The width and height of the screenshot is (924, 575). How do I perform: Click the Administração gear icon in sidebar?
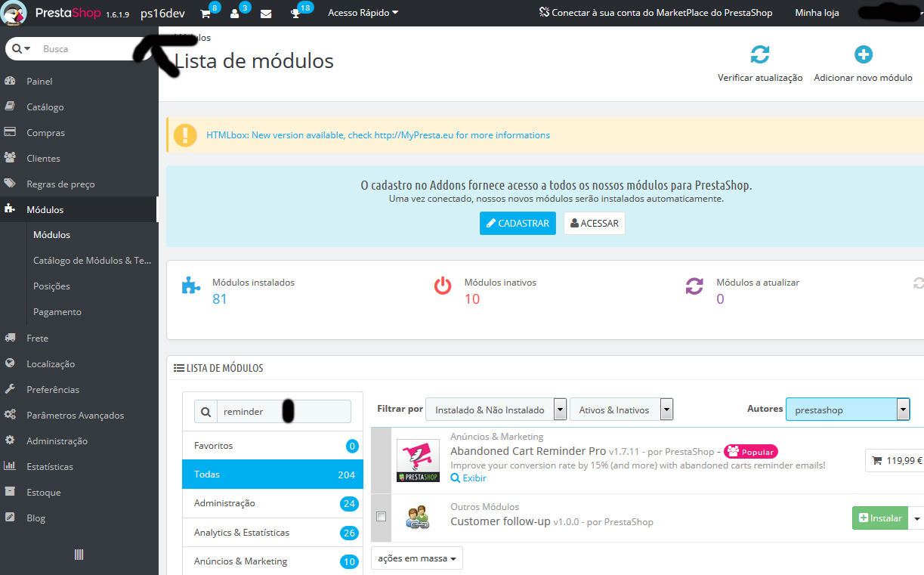[11, 441]
